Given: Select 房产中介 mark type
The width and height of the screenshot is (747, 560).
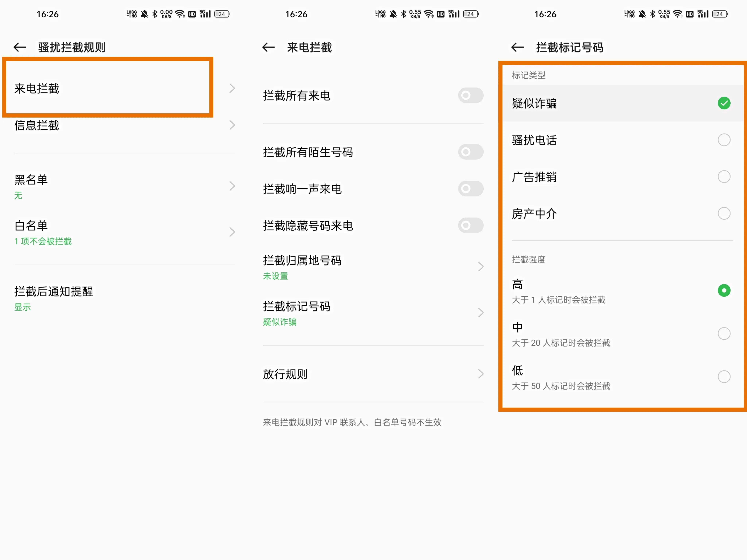Looking at the screenshot, I should click(724, 213).
